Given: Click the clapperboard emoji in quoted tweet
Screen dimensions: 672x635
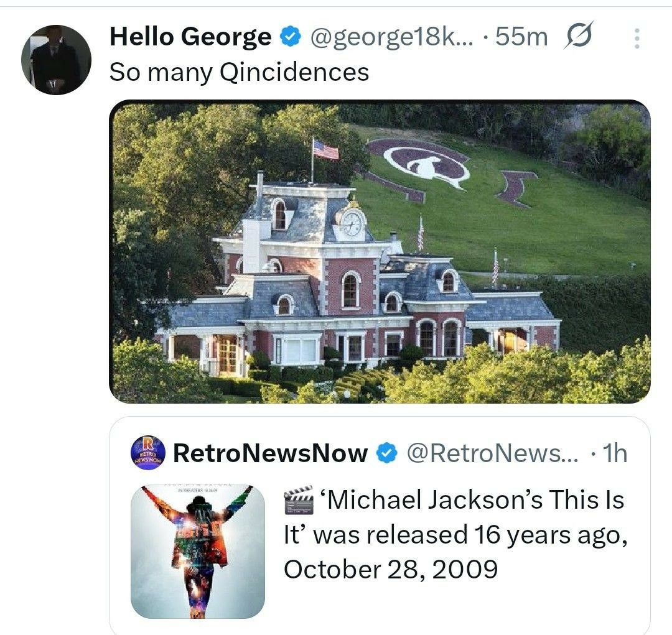Looking at the screenshot, I should (299, 500).
